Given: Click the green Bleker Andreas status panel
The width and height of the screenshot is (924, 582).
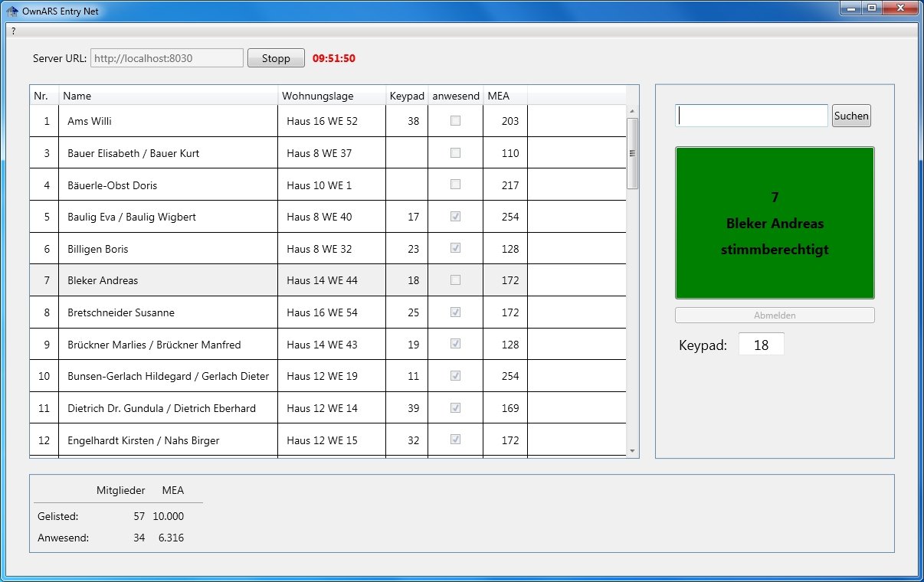Looking at the screenshot, I should [775, 223].
